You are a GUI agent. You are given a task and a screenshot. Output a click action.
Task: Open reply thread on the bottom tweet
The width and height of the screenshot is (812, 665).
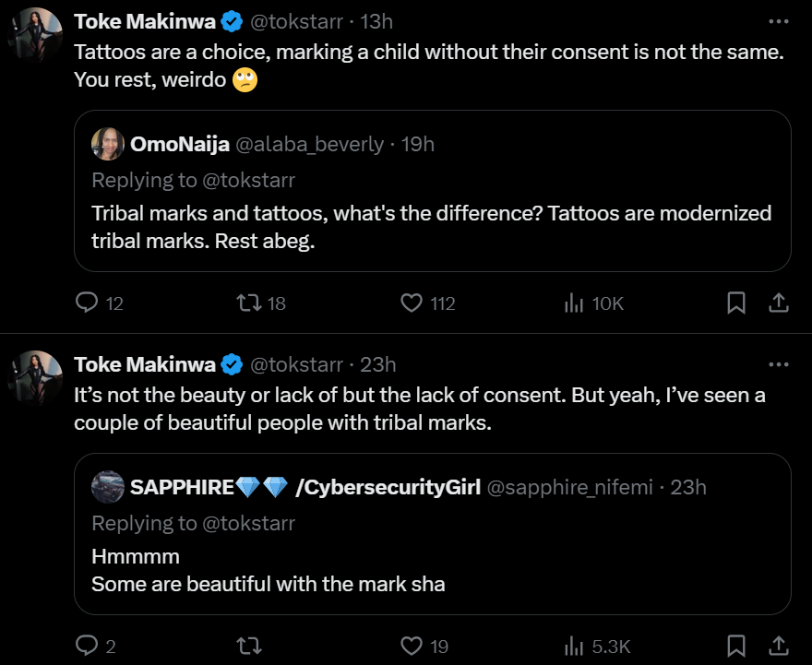(x=88, y=646)
